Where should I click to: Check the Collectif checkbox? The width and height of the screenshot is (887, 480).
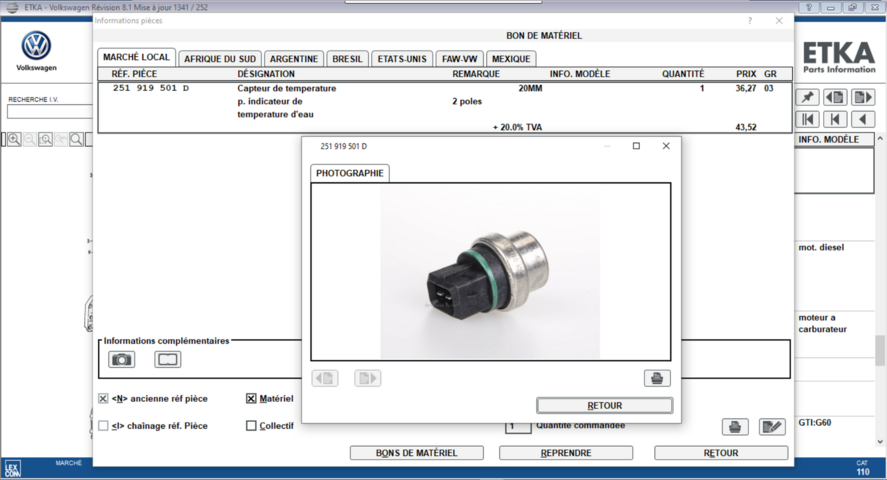click(x=251, y=426)
